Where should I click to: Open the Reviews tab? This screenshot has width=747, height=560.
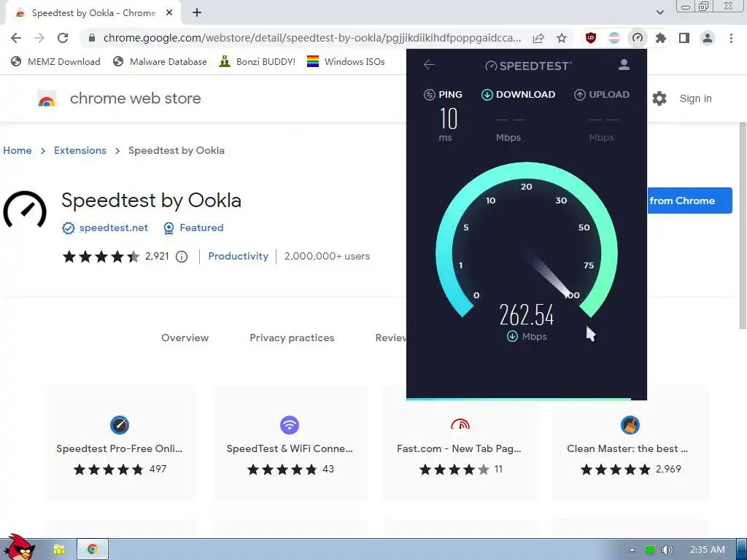click(391, 338)
